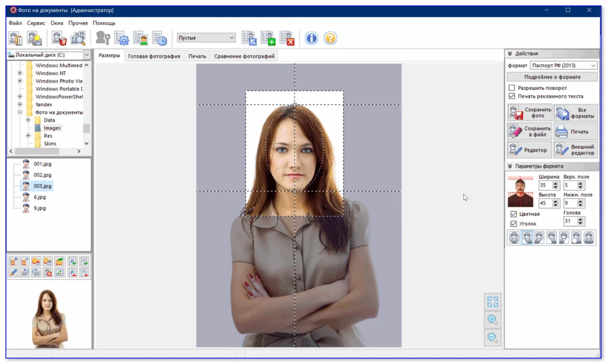Screen dimensions: 607x364
Task: Select 001.jpg in file list
Action: (x=42, y=164)
